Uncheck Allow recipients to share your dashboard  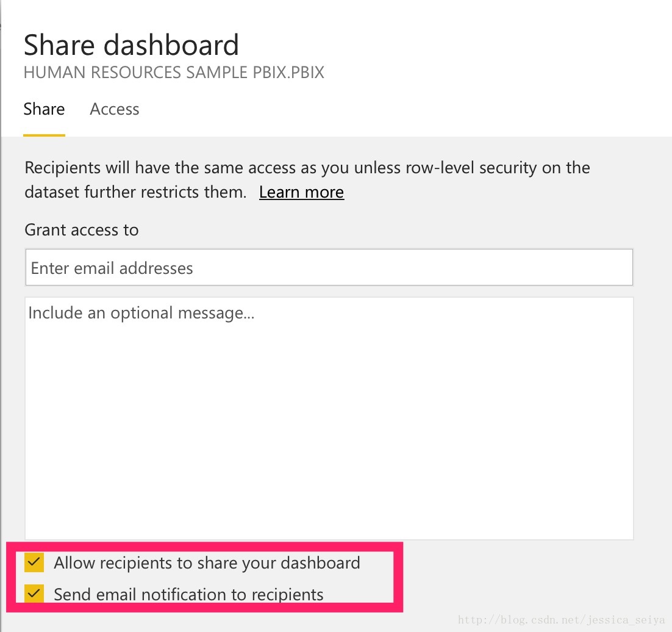[34, 562]
